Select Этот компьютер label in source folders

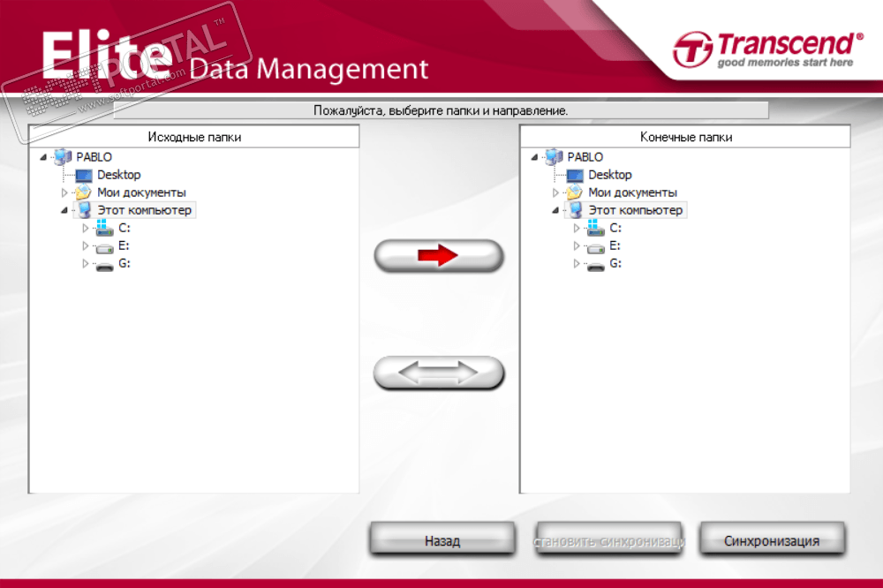(x=145, y=210)
